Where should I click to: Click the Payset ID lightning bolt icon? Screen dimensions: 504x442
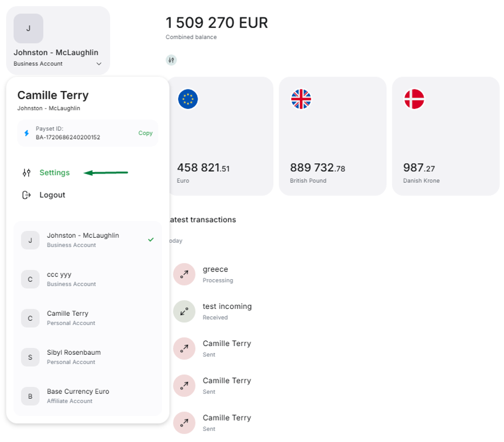(x=27, y=133)
